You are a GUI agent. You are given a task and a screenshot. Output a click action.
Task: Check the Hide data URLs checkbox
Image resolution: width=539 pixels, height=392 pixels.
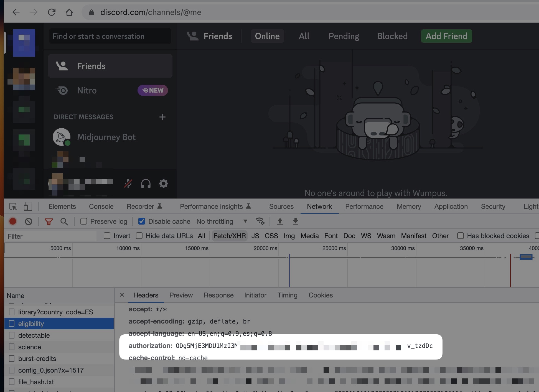click(x=139, y=236)
